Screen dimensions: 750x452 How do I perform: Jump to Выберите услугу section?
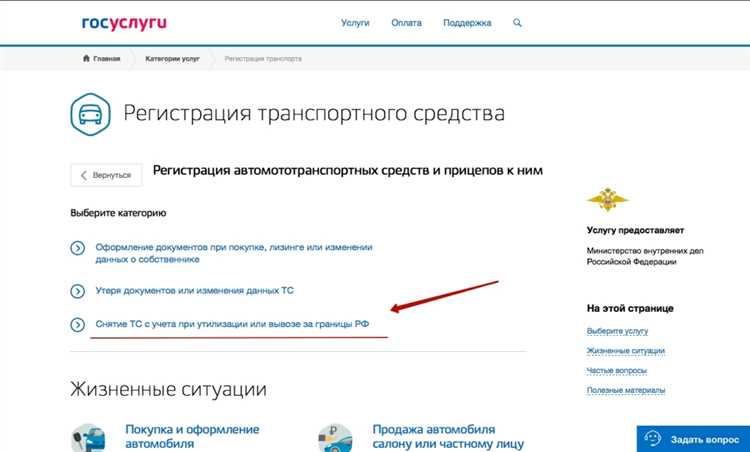[x=618, y=331]
